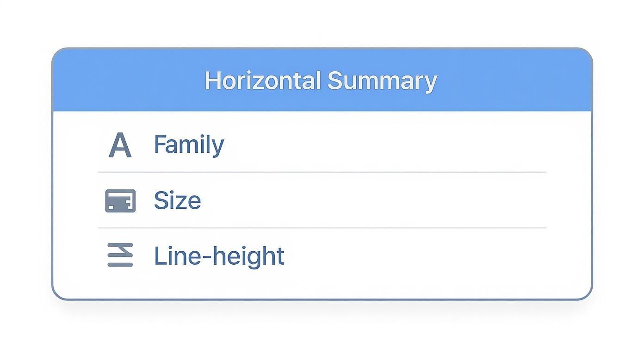Screen dimensions: 644x348
Task: Click the typography icon in the first row
Action: click(x=119, y=145)
